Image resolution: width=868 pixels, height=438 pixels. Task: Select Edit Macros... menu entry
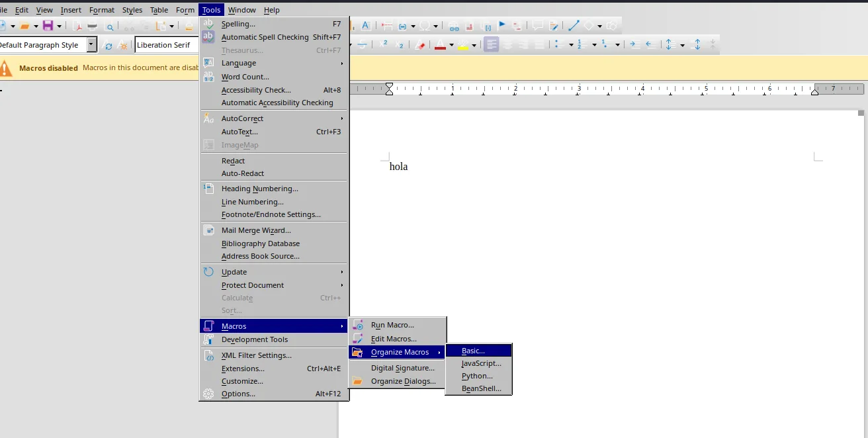coord(398,339)
